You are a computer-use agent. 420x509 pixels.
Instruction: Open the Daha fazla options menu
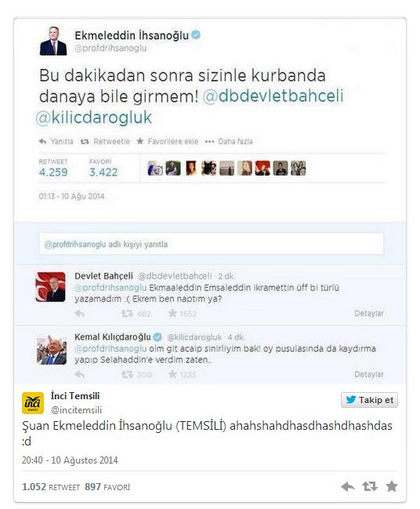[x=229, y=141]
